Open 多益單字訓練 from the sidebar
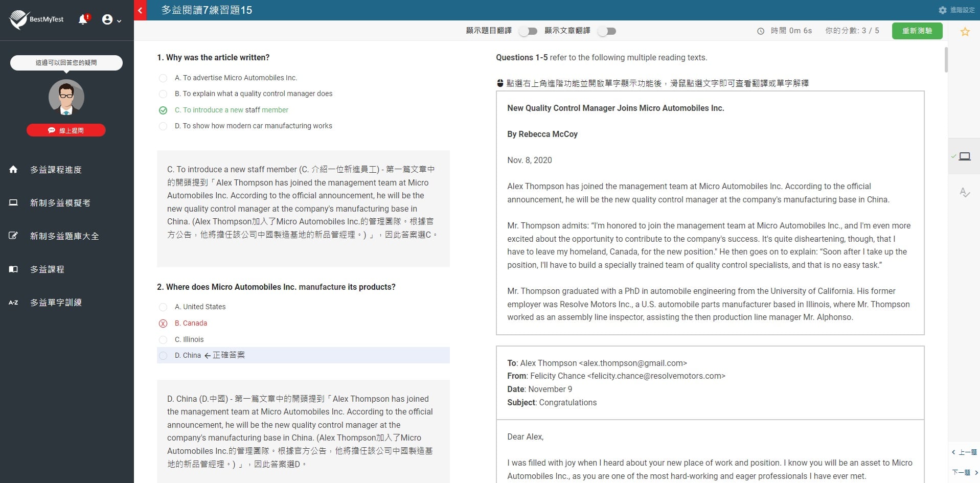The width and height of the screenshot is (980, 483). click(x=56, y=303)
